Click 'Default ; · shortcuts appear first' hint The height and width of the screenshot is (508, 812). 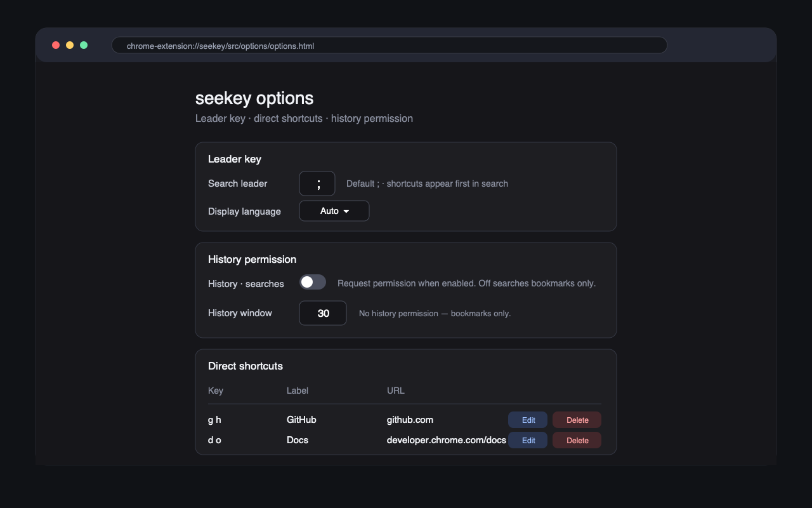pyautogui.click(x=427, y=184)
